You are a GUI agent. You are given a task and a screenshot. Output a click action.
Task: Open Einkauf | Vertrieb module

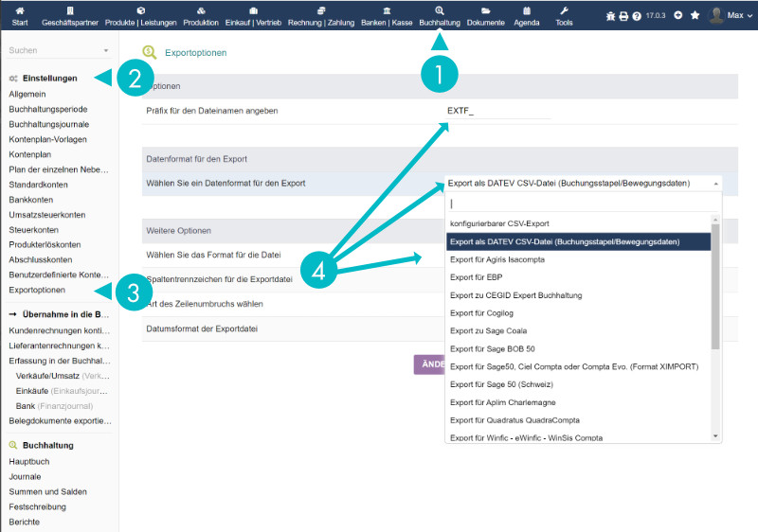click(253, 16)
